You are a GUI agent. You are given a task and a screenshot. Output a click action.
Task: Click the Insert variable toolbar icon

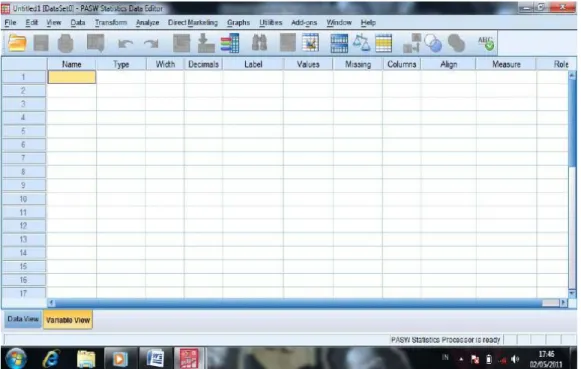[311, 43]
